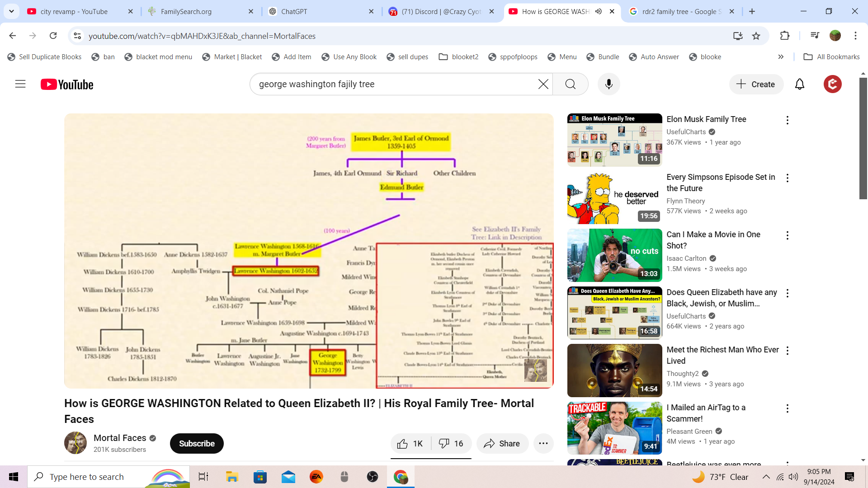Dislike the video
The width and height of the screenshot is (868, 488).
[451, 444]
